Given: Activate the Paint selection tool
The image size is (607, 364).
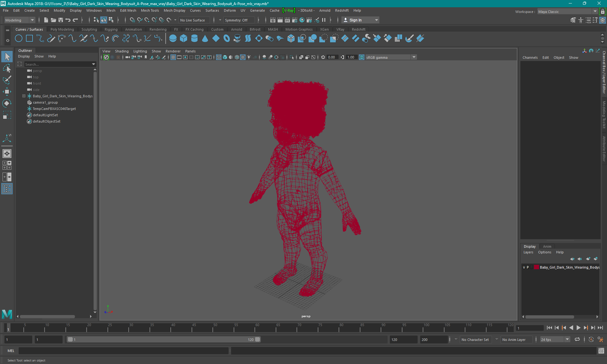Looking at the screenshot, I should pos(7,80).
